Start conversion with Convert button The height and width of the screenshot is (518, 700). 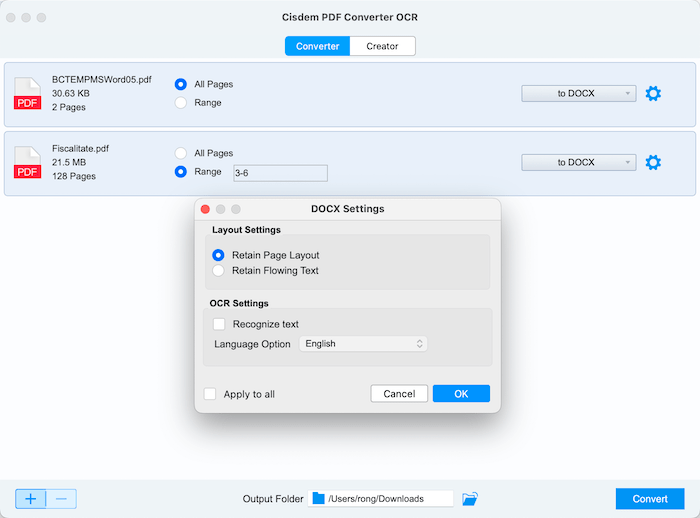point(650,499)
